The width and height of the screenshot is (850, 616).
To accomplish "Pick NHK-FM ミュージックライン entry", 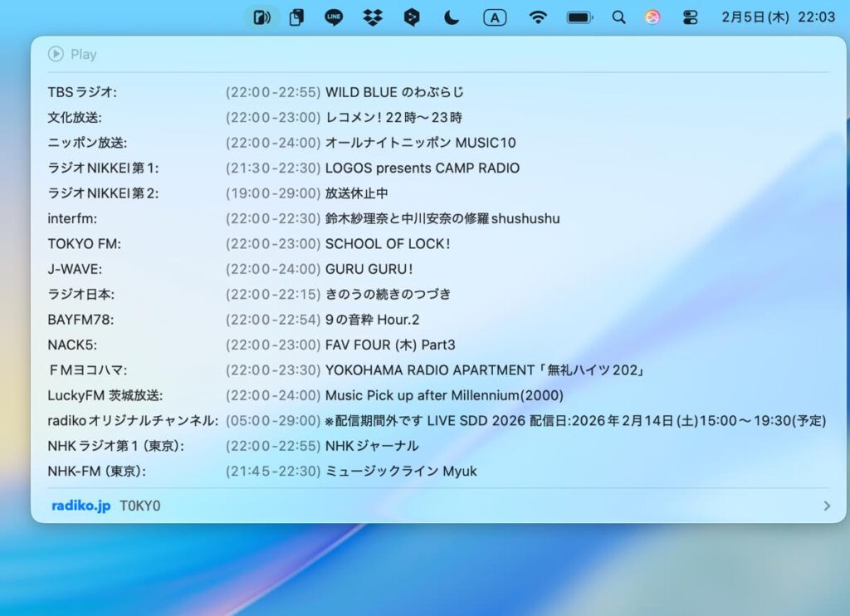I will (x=401, y=472).
